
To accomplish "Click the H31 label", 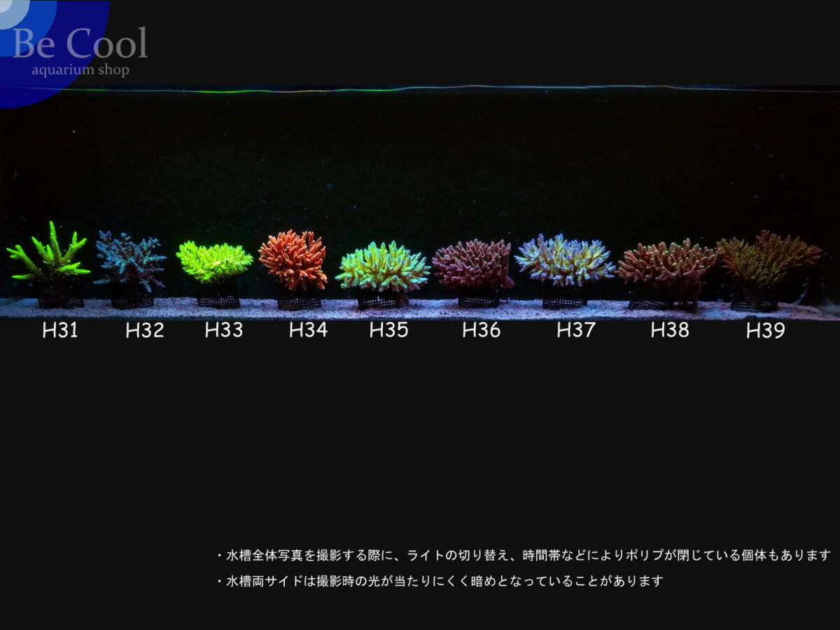I will coord(60,330).
